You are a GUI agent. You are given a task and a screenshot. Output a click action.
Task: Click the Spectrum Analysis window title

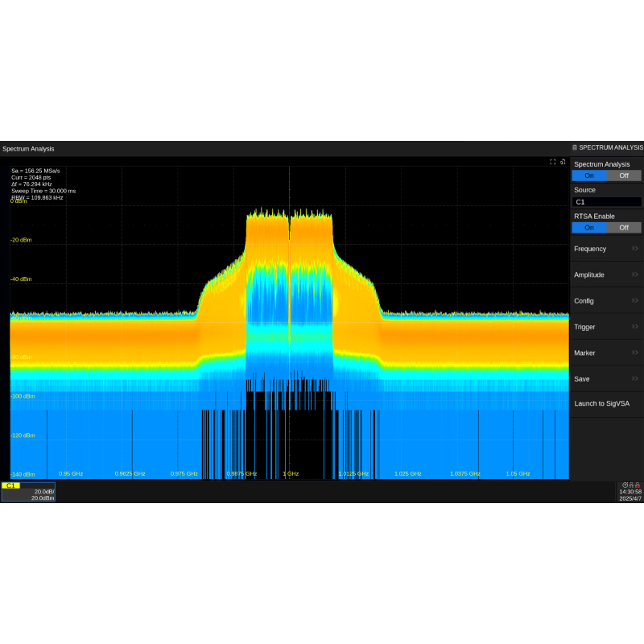[28, 148]
